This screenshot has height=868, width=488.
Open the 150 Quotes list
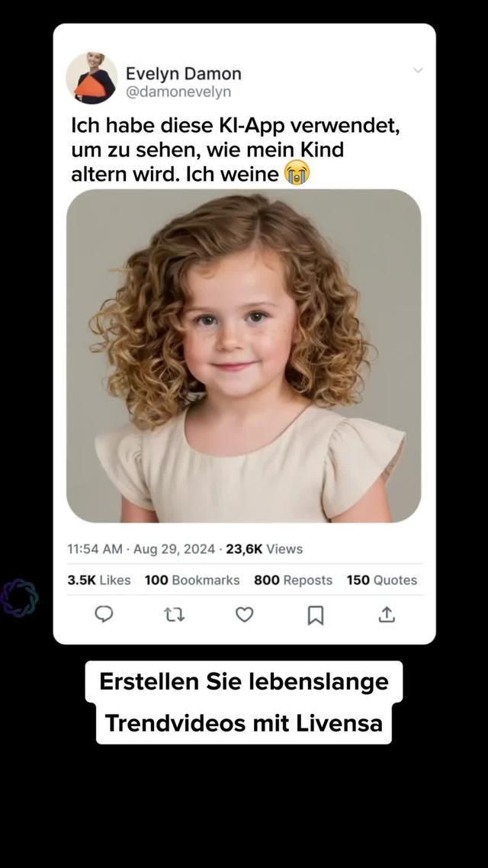[381, 580]
